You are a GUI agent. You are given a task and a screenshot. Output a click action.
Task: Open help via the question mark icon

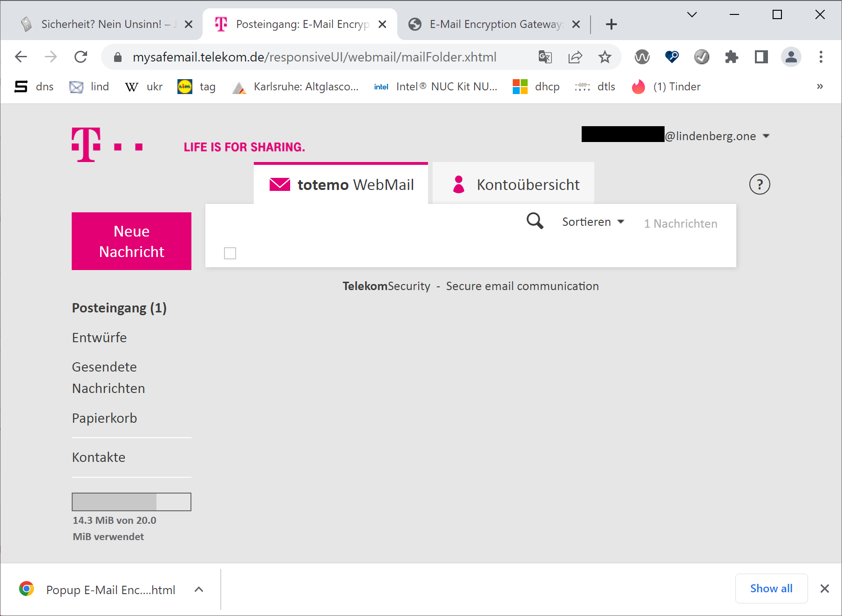tap(760, 184)
